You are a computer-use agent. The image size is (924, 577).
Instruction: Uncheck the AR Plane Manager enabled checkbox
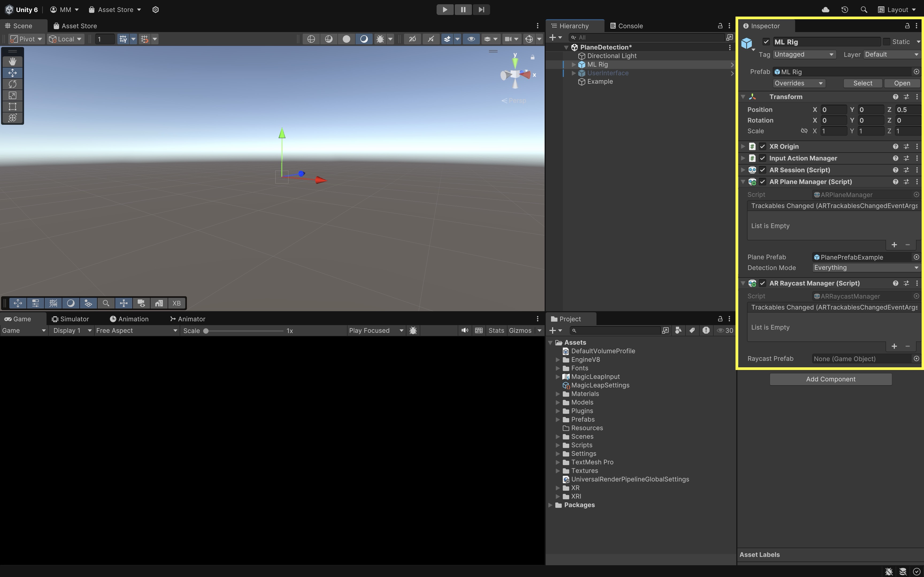point(763,182)
